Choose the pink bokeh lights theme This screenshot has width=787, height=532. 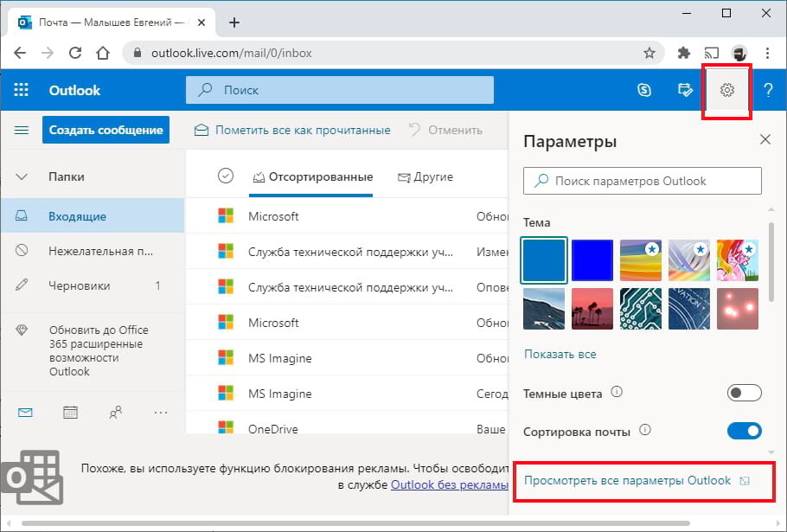(x=738, y=309)
